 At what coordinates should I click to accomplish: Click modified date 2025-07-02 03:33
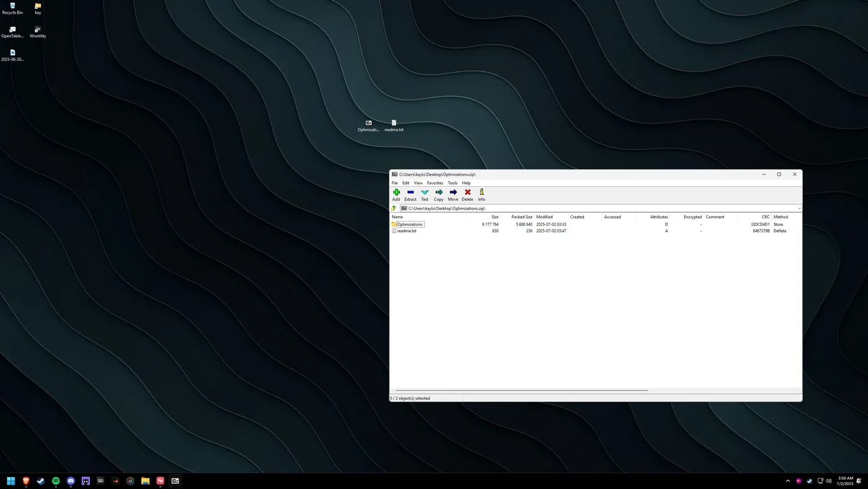[551, 224]
